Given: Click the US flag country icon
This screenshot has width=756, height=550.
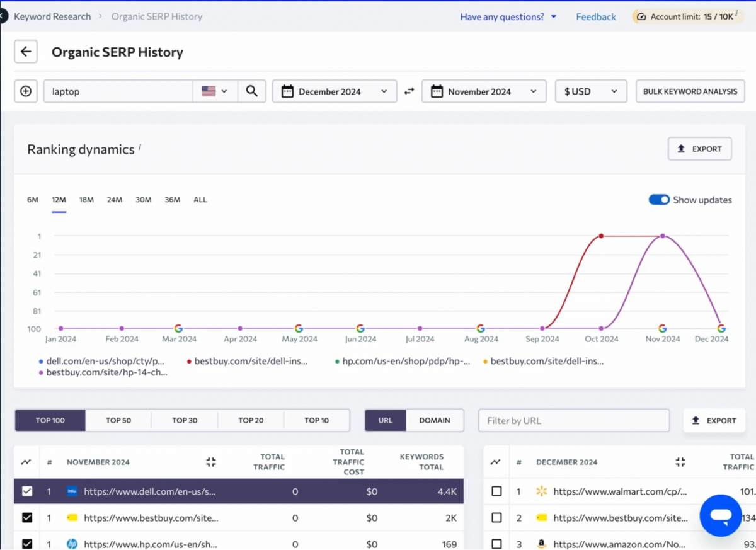Looking at the screenshot, I should [209, 91].
